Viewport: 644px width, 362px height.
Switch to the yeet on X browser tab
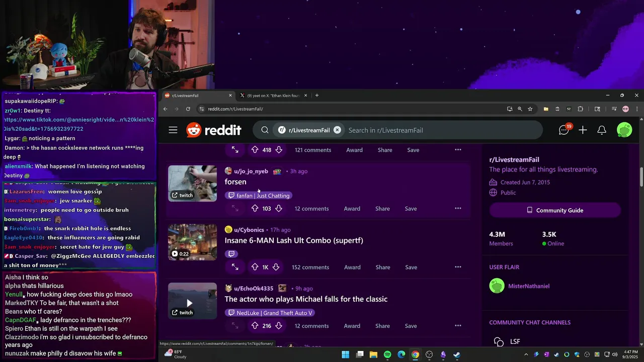point(273,96)
